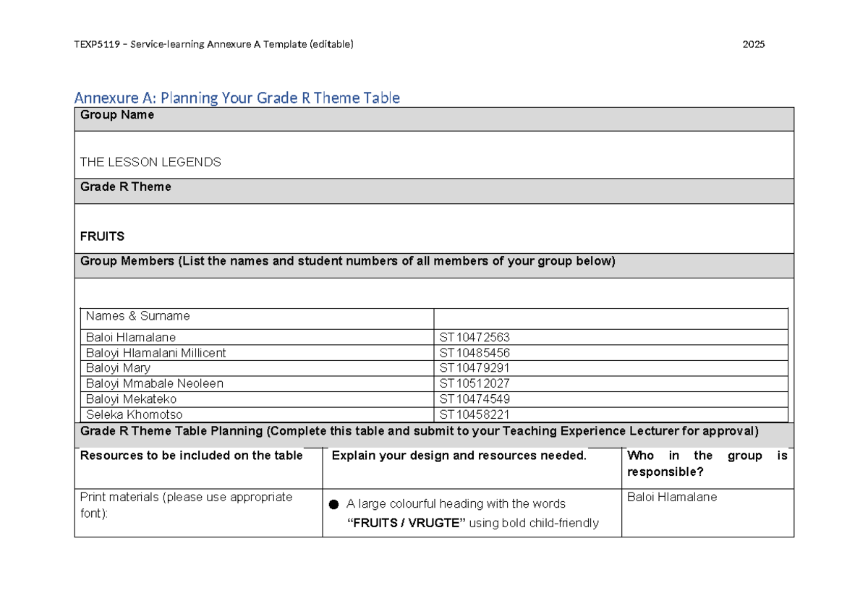Select the name Baloyi Mmabale Neoleen
Image resolution: width=868 pixels, height=614 pixels.
click(x=155, y=383)
